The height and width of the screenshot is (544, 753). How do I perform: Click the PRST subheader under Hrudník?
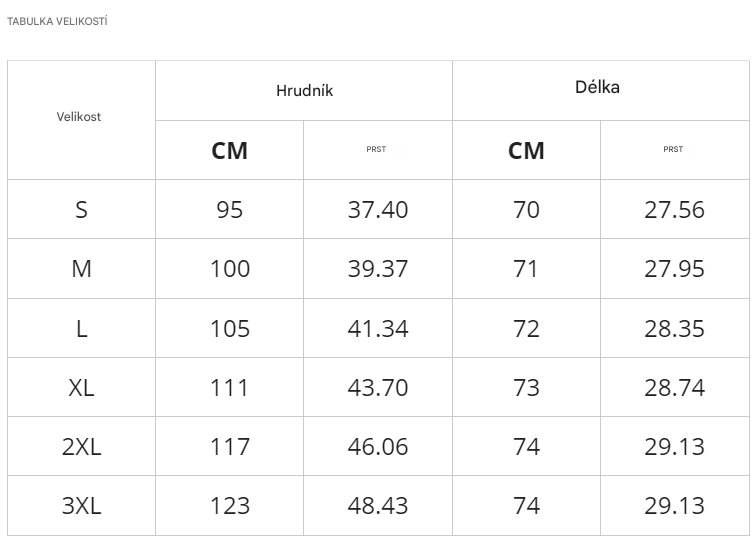pos(376,150)
